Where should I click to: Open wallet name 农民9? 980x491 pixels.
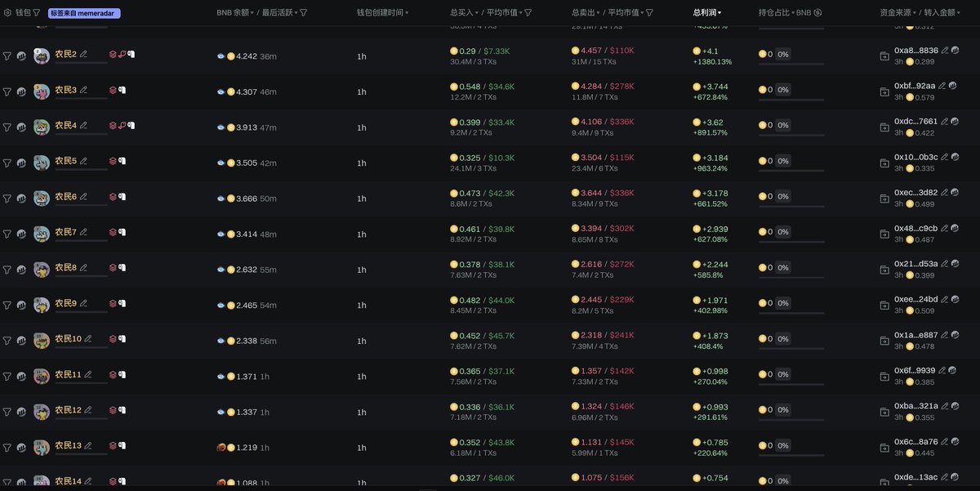pyautogui.click(x=65, y=304)
